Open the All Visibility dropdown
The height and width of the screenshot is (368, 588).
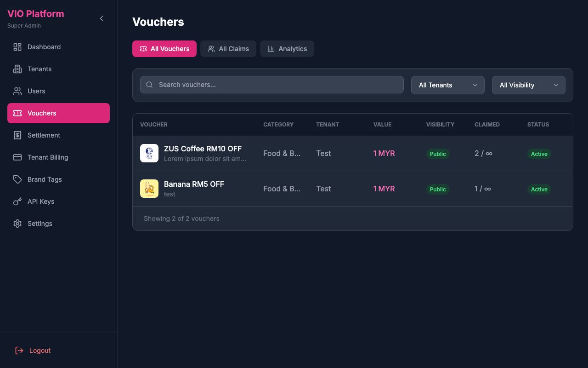[528, 85]
